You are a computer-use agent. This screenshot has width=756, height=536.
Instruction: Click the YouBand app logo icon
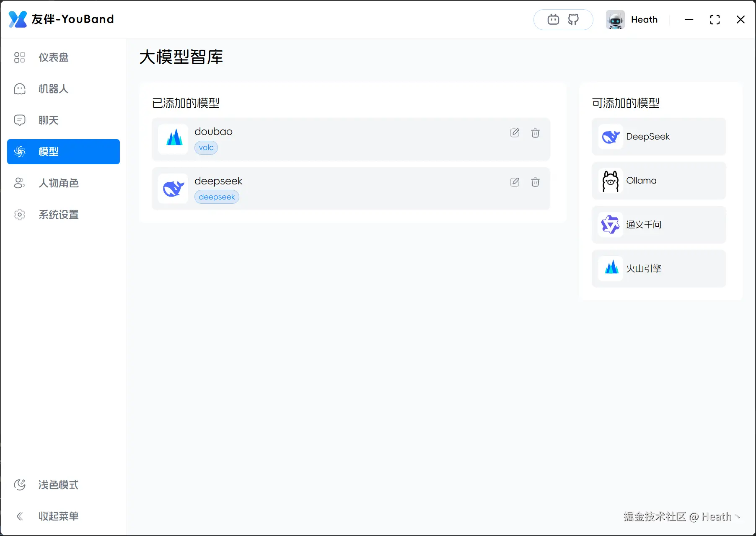coord(18,19)
